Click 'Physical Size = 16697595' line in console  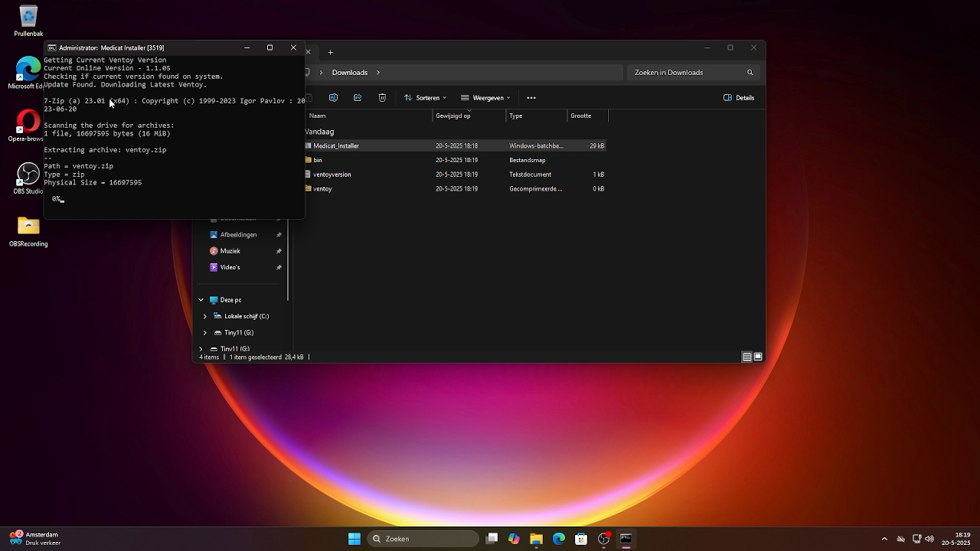[93, 183]
